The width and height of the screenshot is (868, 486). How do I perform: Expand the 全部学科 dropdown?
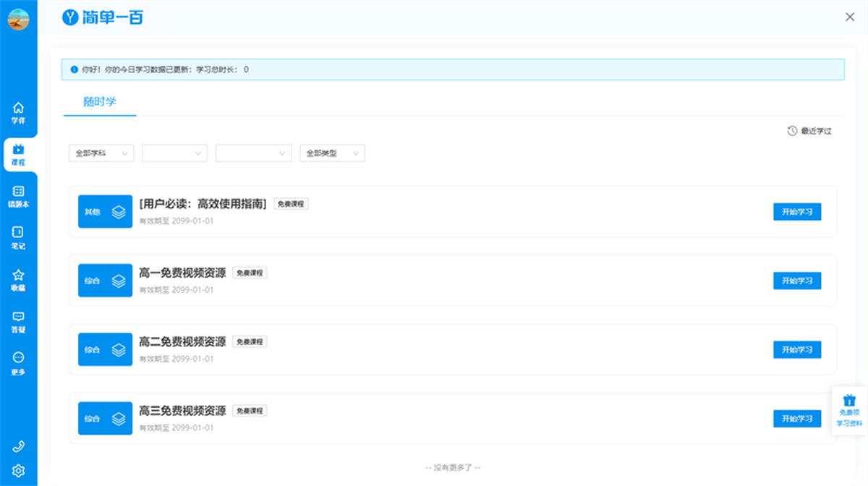coord(101,153)
